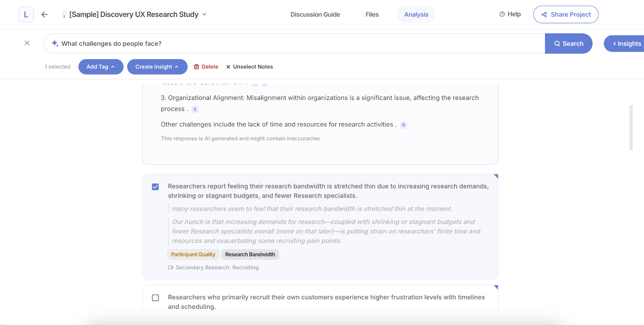Open citation reference 5

(x=195, y=110)
